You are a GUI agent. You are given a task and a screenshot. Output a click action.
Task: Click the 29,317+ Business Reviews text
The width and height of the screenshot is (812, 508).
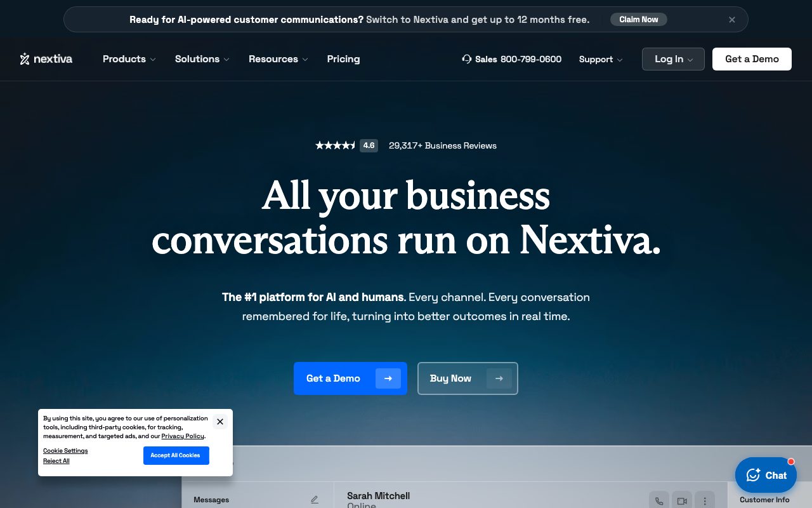click(x=443, y=145)
